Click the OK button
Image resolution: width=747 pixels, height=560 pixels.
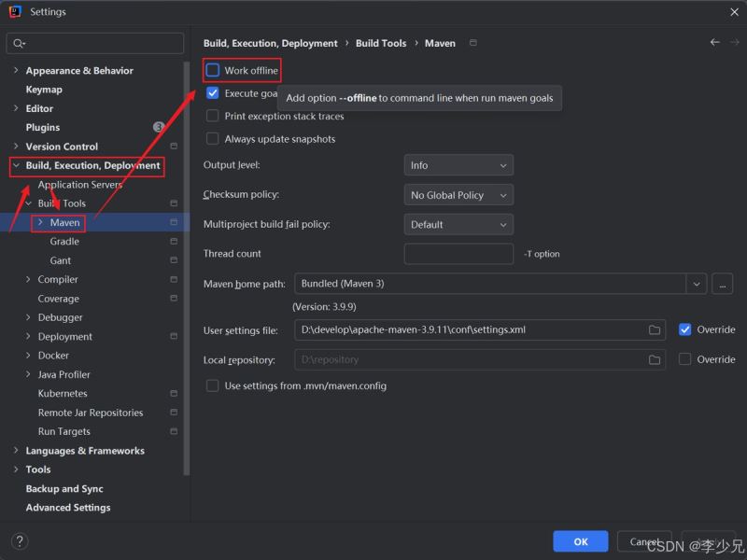coord(580,541)
